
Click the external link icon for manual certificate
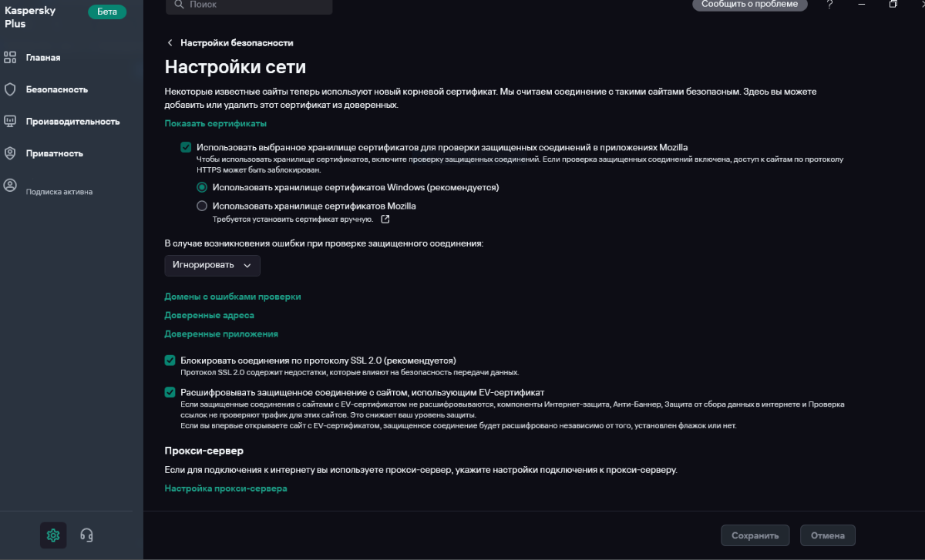(385, 219)
